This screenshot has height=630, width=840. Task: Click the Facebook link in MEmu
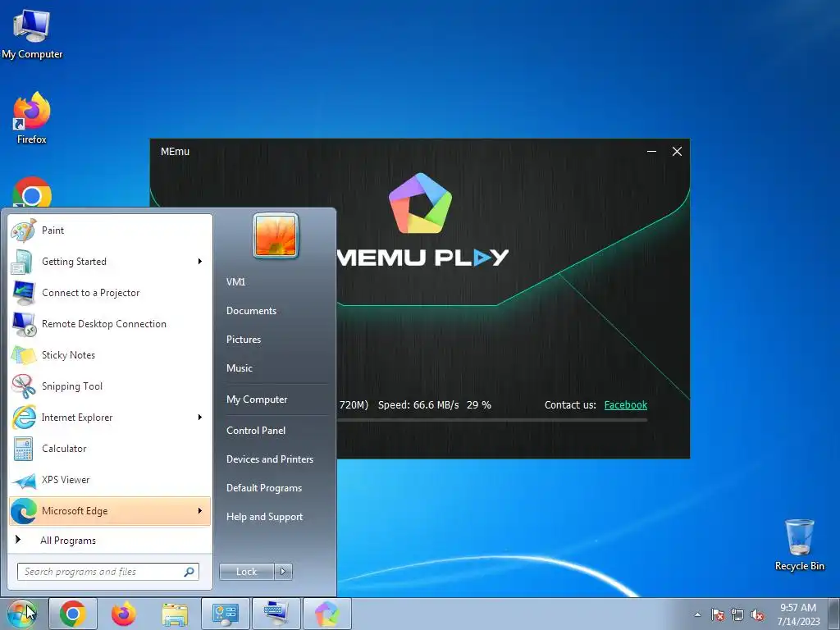626,405
